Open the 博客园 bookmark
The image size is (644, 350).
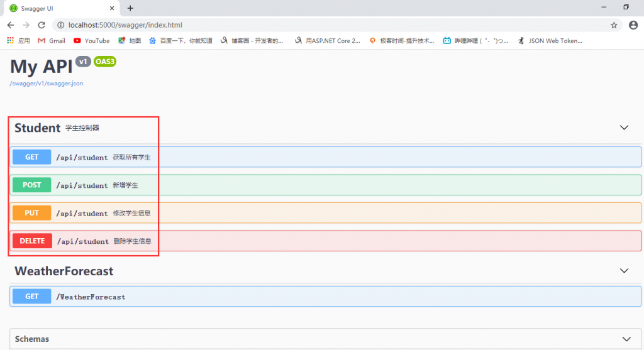point(252,41)
